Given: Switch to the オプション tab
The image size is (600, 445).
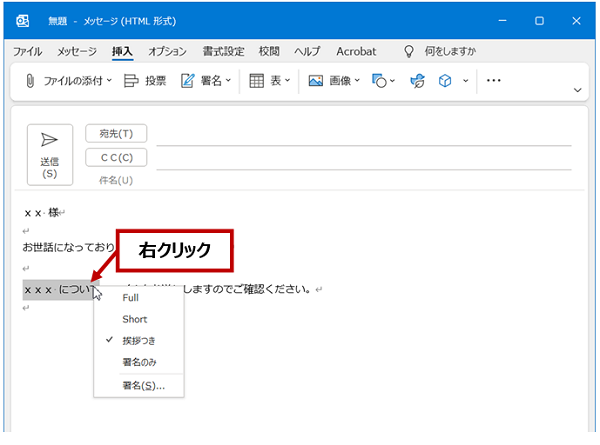Looking at the screenshot, I should click(167, 51).
